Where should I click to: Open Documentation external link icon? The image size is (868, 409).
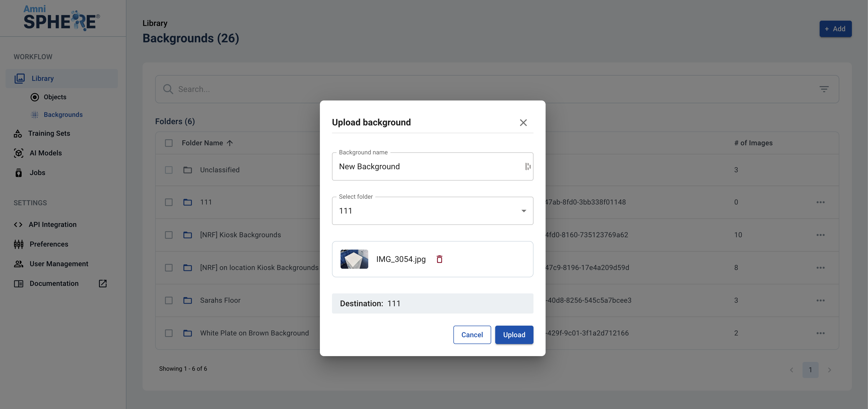pos(103,283)
